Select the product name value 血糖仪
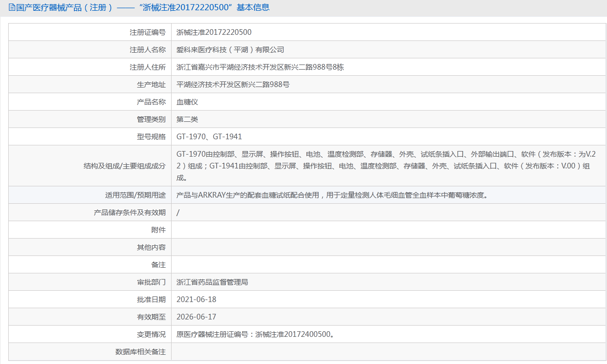Viewport: 607px width, 364px height. [x=187, y=102]
